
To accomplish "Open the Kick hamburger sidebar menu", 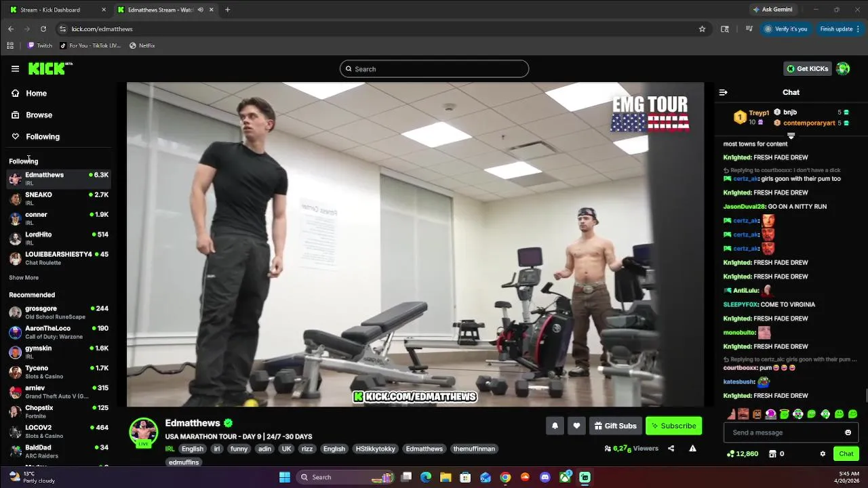I will tap(15, 68).
